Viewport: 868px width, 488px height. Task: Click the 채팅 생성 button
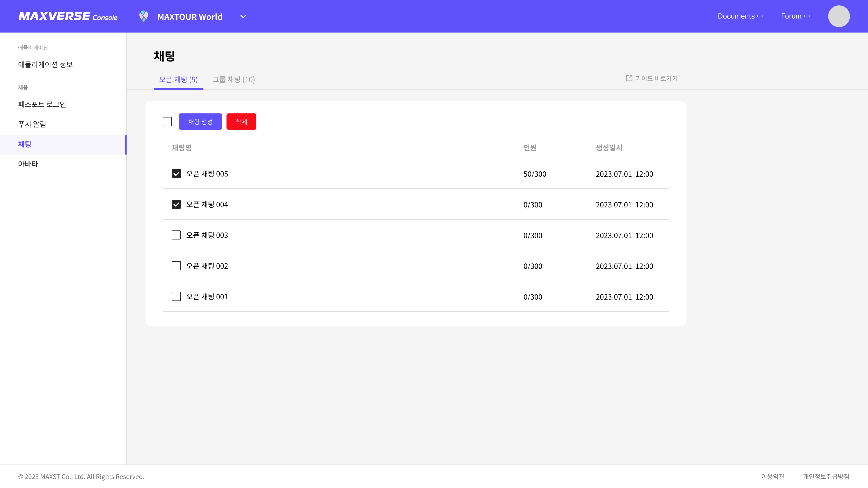[x=200, y=122]
